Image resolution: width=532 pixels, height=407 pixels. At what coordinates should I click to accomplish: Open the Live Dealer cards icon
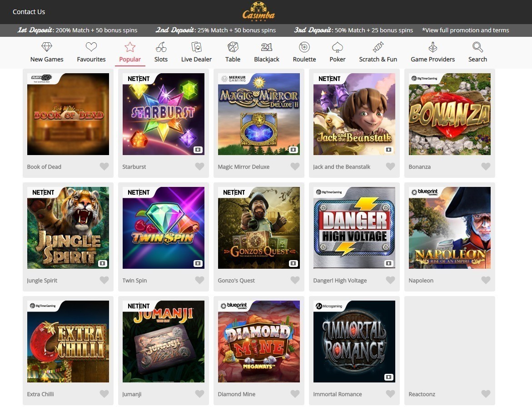coord(196,47)
